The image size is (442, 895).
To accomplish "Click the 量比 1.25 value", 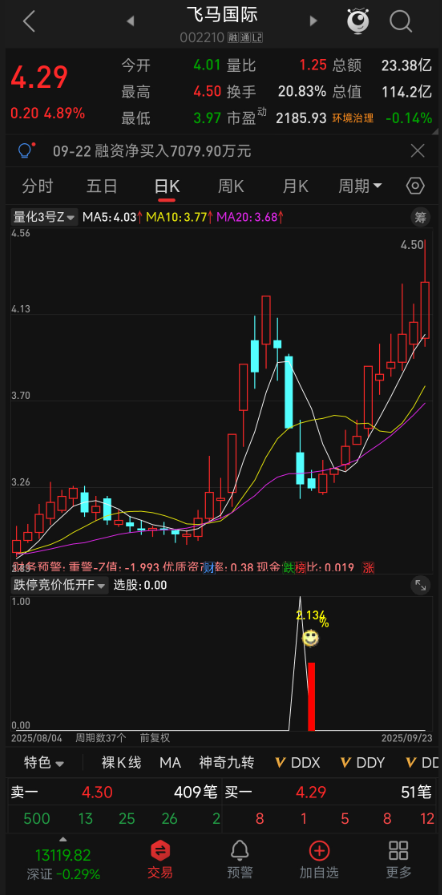I will tap(314, 66).
